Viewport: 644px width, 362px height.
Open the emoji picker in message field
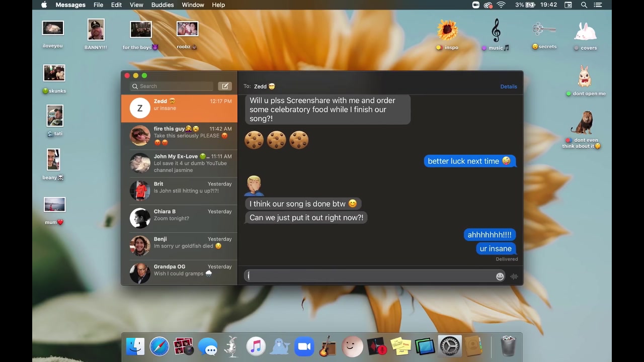click(x=500, y=276)
